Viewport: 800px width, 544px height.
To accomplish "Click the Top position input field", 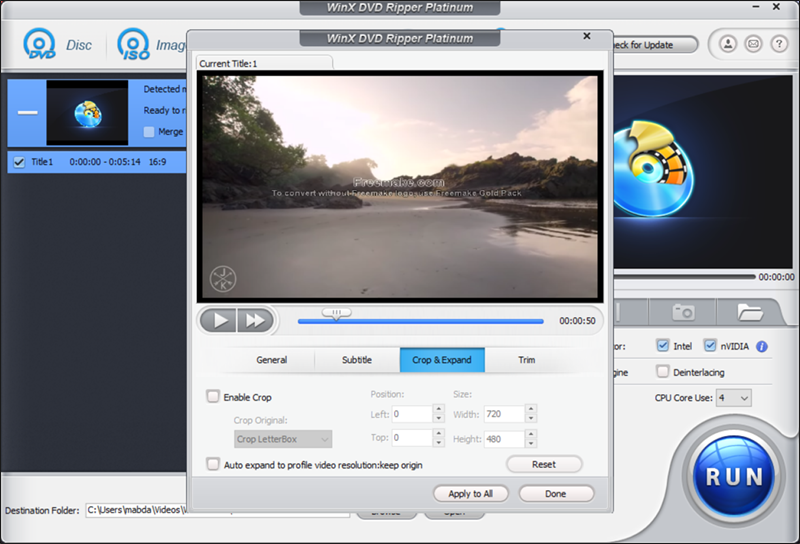I will 412,438.
